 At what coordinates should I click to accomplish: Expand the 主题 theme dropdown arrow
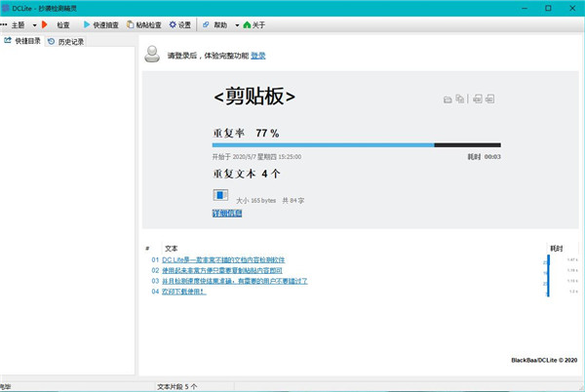tap(35, 24)
